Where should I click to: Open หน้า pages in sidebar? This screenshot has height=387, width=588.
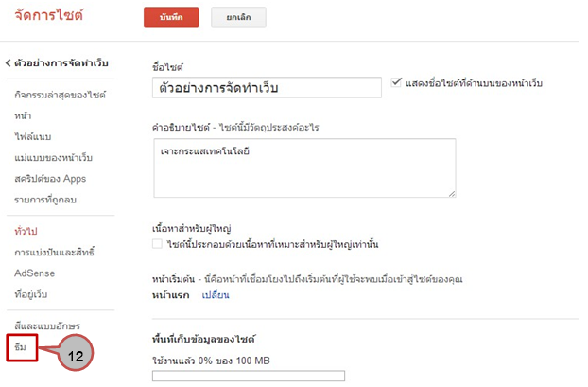[23, 115]
